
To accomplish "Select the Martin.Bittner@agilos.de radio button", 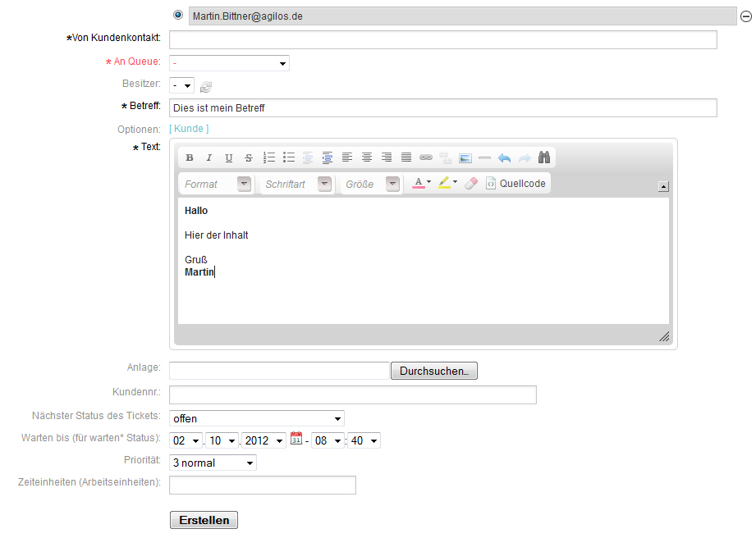I will 178,15.
